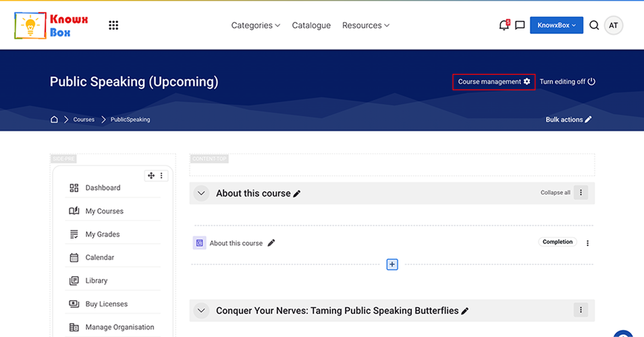Click the search magnifier icon
The height and width of the screenshot is (337, 644).
click(594, 25)
